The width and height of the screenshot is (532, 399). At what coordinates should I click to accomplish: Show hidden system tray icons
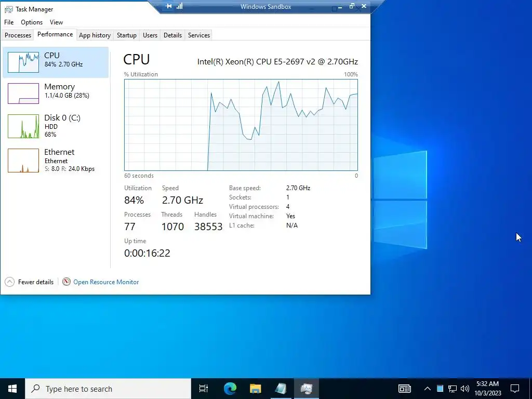coord(428,389)
